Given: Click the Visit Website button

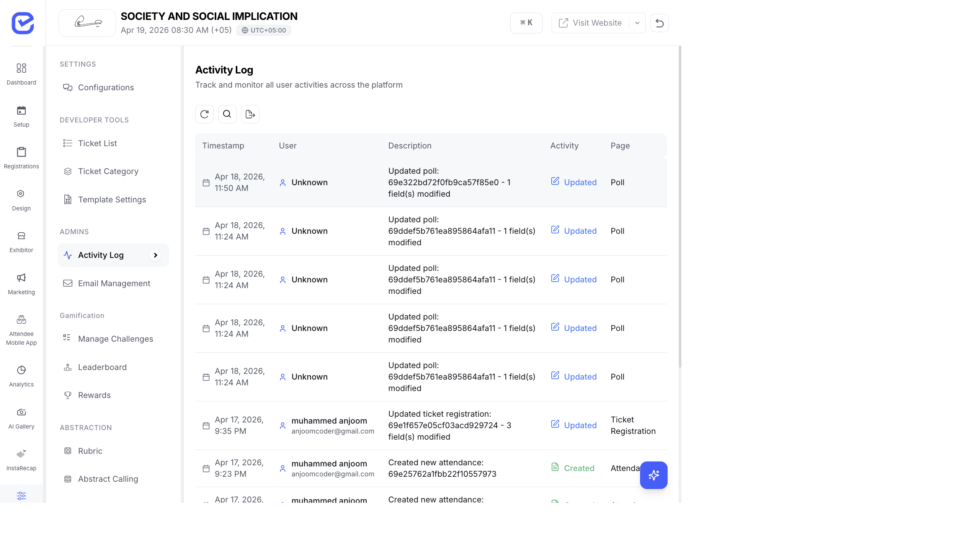Looking at the screenshot, I should [590, 23].
